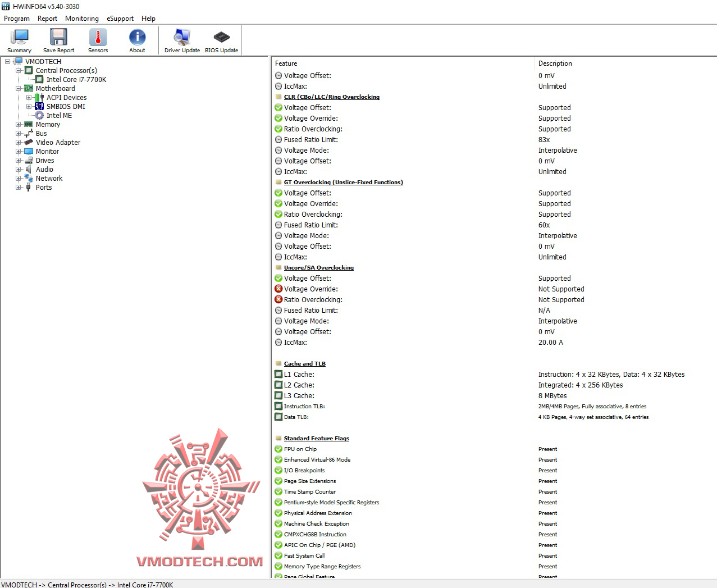
Task: Collapse the VMODTECH root node
Action: [7, 62]
